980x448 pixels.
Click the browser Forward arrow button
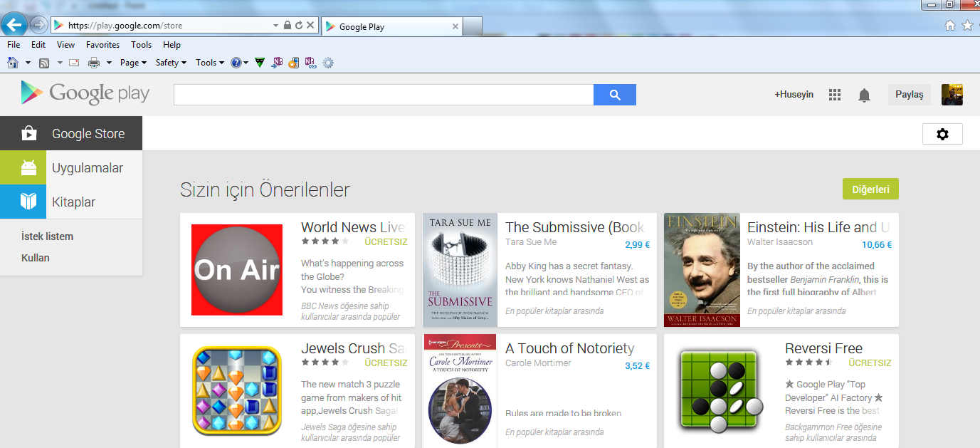[x=39, y=25]
